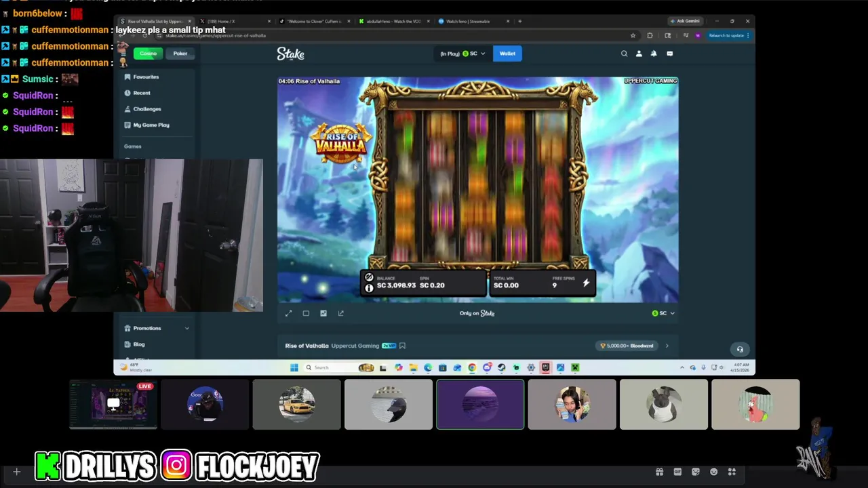The height and width of the screenshot is (488, 868).
Task: Select the LIVE stream screen-share thumbnail
Action: (113, 405)
